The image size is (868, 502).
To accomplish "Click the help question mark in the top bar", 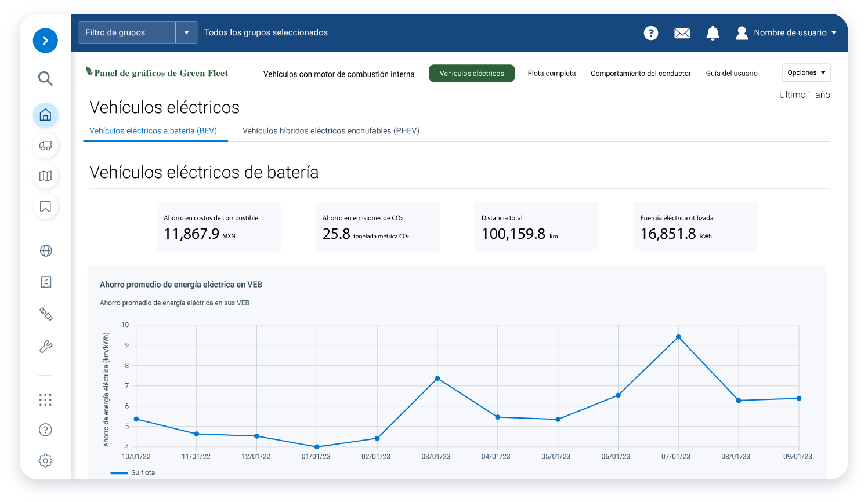I will (x=650, y=33).
